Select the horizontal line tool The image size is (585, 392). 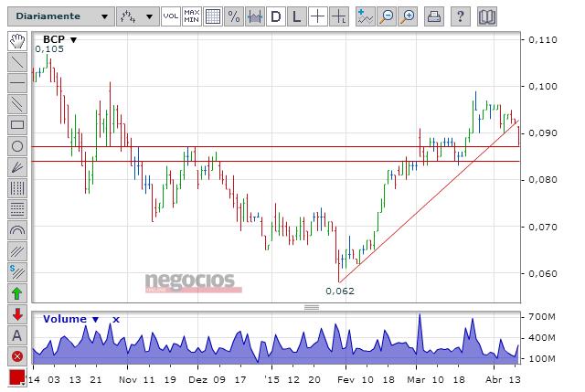(x=17, y=83)
